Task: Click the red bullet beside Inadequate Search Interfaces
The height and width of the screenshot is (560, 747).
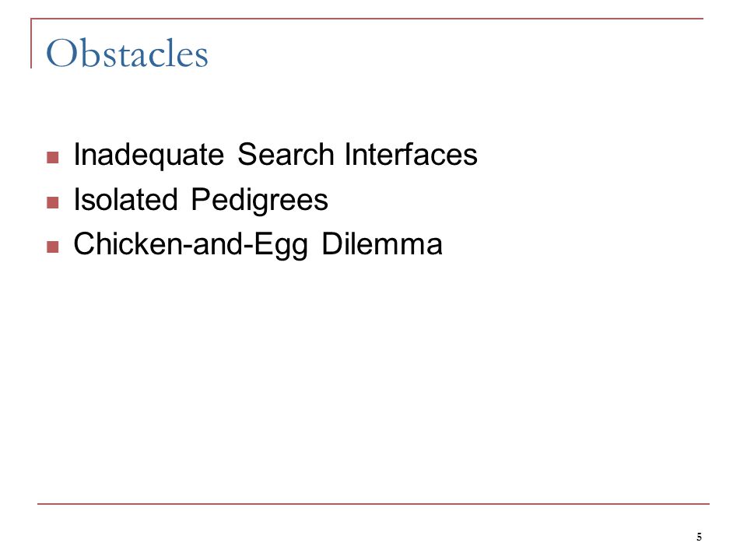Action: click(53, 157)
